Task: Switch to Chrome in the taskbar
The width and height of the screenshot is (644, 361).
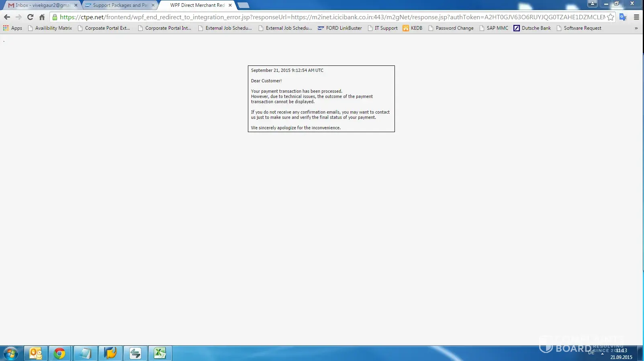Action: click(59, 353)
